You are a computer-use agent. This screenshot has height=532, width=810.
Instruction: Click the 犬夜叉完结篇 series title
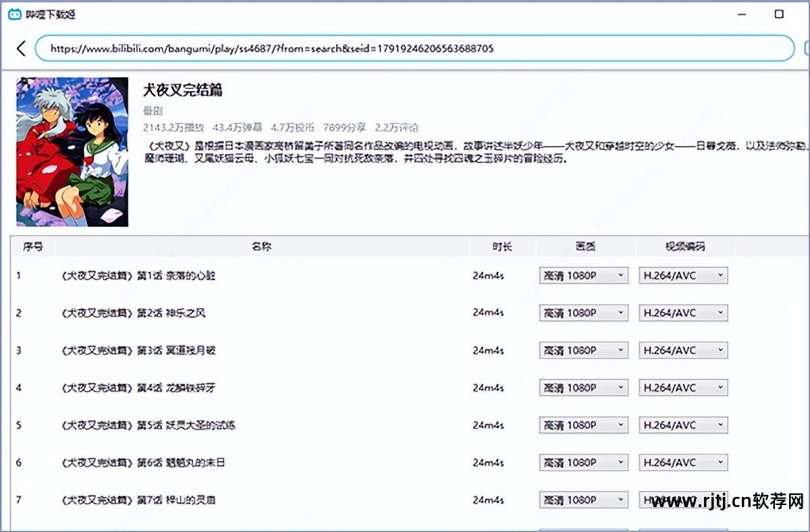point(182,90)
